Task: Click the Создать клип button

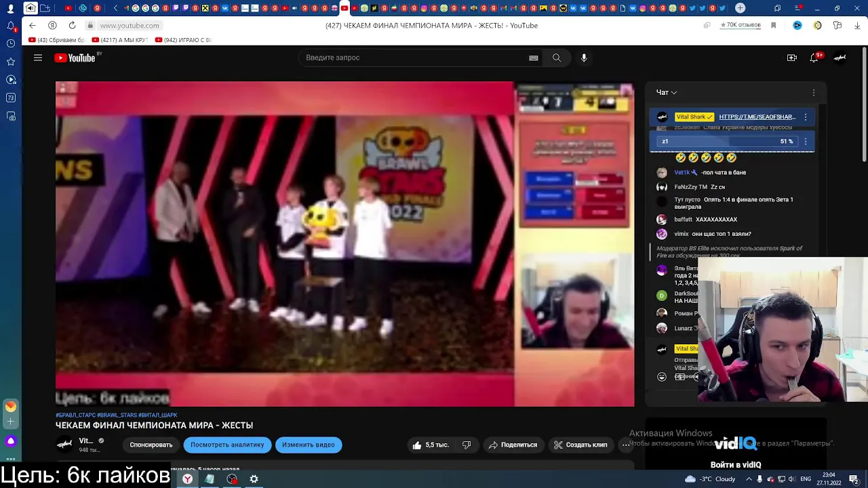Action: pyautogui.click(x=580, y=445)
